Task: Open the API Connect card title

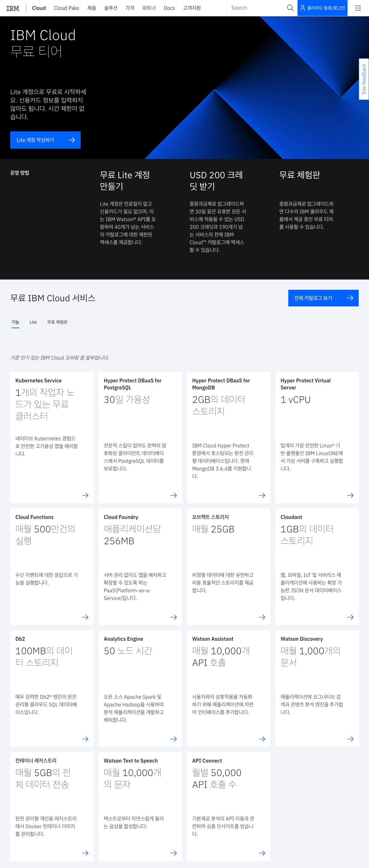Action: coord(207,761)
